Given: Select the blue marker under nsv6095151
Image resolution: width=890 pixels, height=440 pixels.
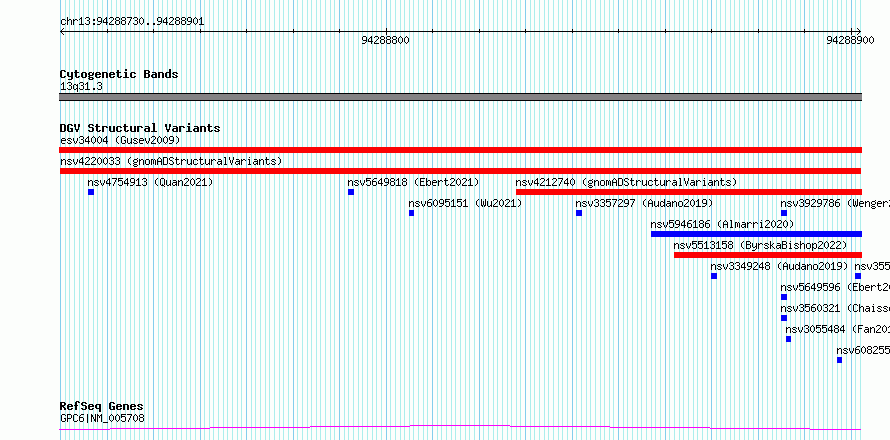Looking at the screenshot, I should (412, 213).
